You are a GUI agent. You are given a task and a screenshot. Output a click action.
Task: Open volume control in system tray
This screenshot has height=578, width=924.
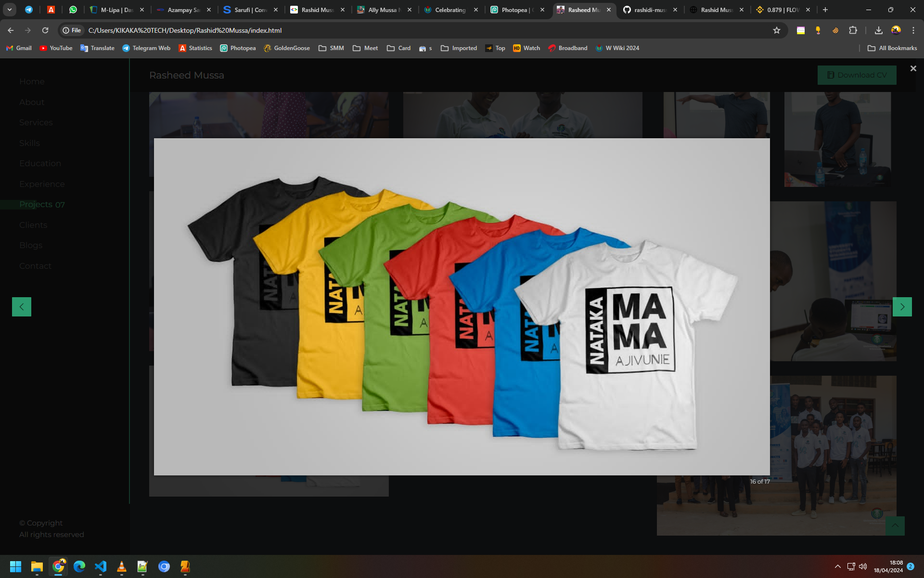[863, 566]
